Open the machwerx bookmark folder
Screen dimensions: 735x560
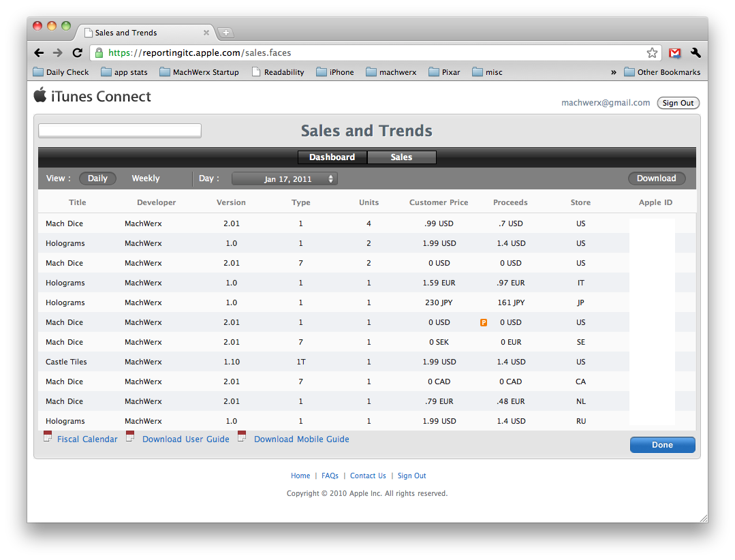click(392, 72)
